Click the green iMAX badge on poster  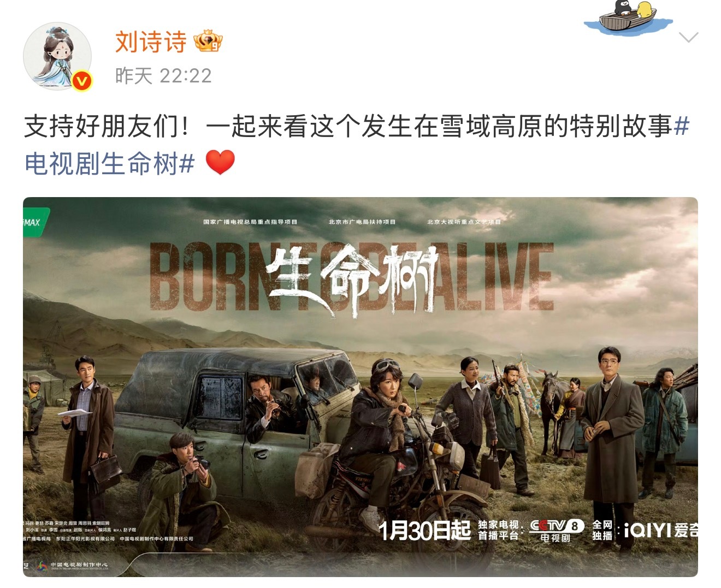34,223
